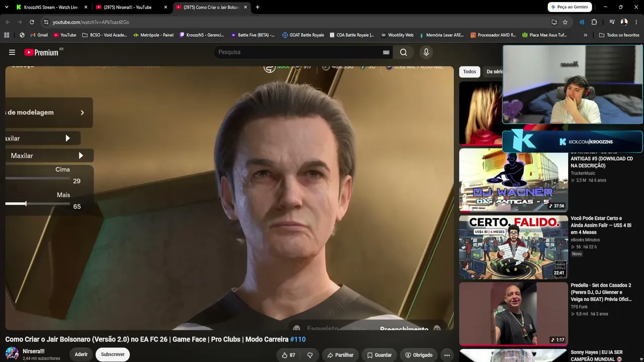The height and width of the screenshot is (362, 644).
Task: Open the browser extensions puzzle icon
Action: coord(594,22)
